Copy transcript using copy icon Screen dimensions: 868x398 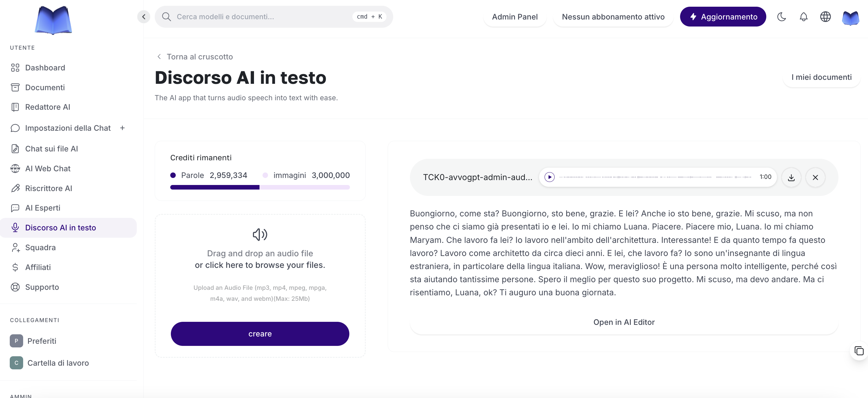click(859, 351)
